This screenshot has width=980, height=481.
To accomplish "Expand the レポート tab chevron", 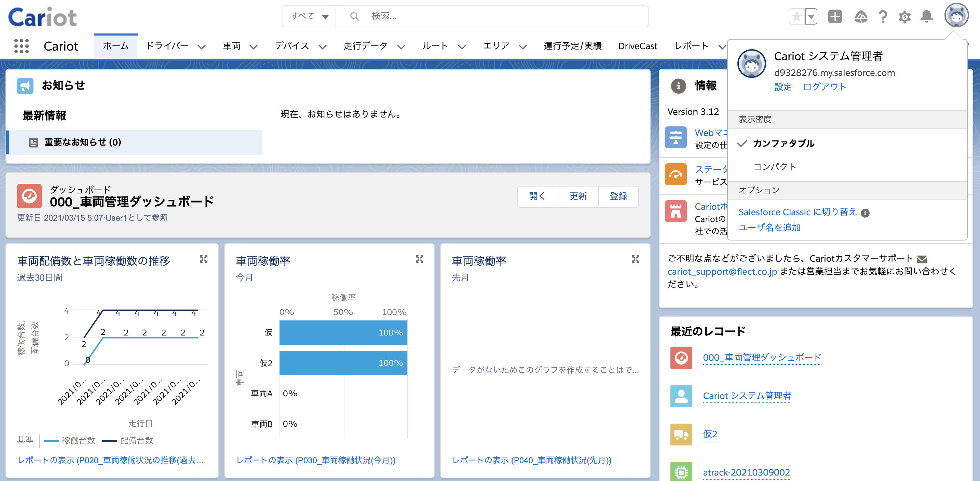I will (x=722, y=47).
